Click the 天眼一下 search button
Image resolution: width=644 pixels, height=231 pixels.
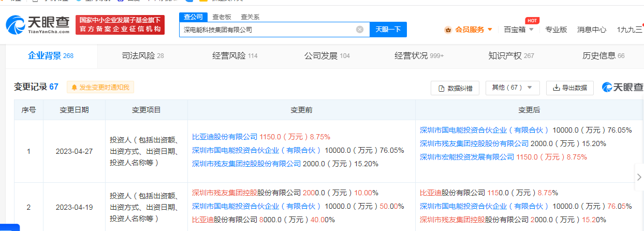[x=388, y=30]
